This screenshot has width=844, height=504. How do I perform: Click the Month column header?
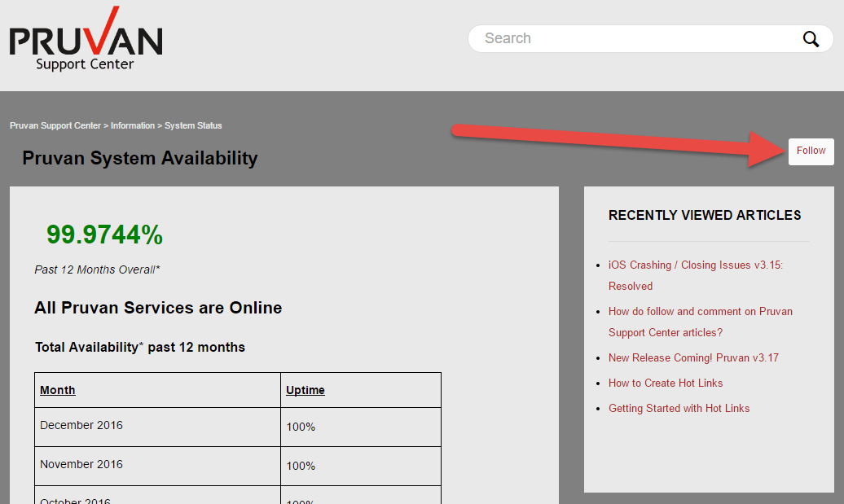point(58,390)
